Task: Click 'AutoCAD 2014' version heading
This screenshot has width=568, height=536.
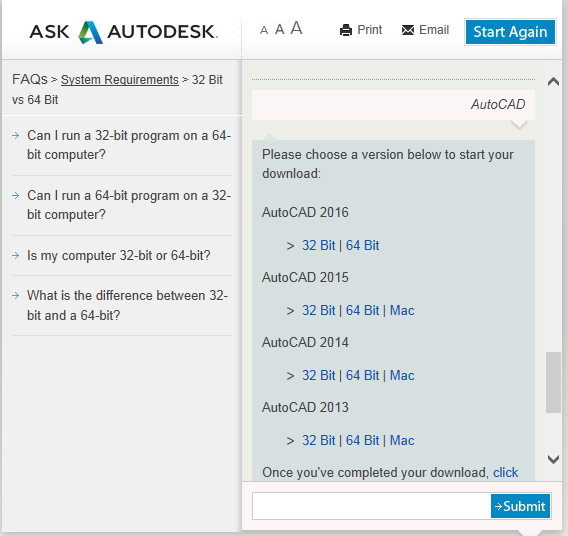Action: (x=305, y=342)
